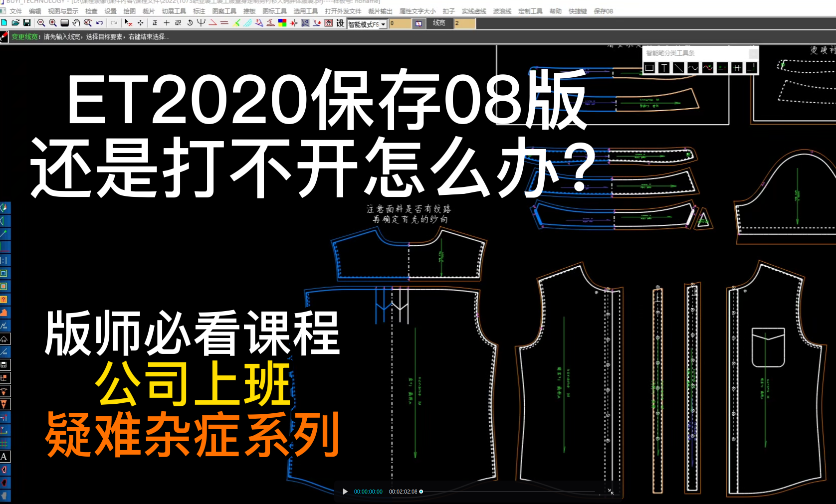Click the 线宽 input field showing 2

(464, 23)
